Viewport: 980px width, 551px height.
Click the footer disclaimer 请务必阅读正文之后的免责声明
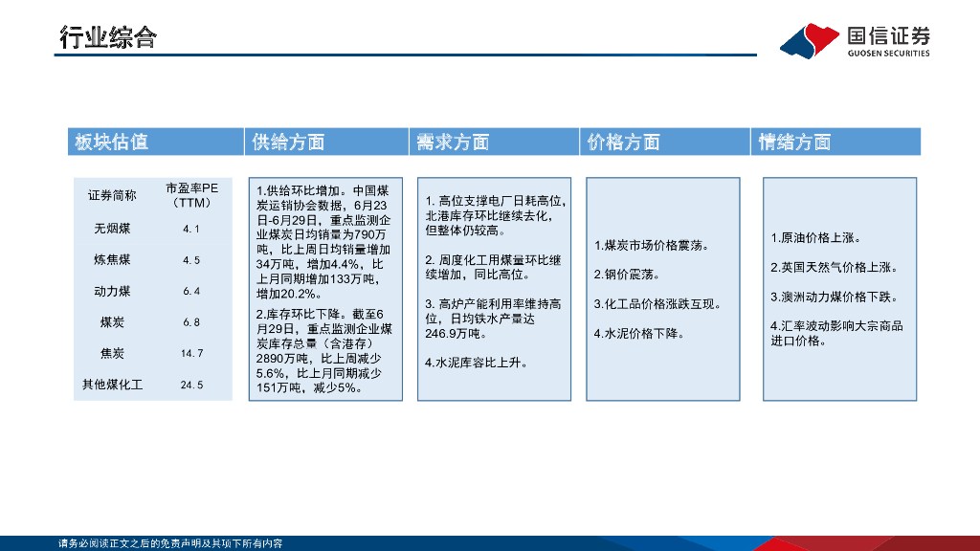(170, 543)
